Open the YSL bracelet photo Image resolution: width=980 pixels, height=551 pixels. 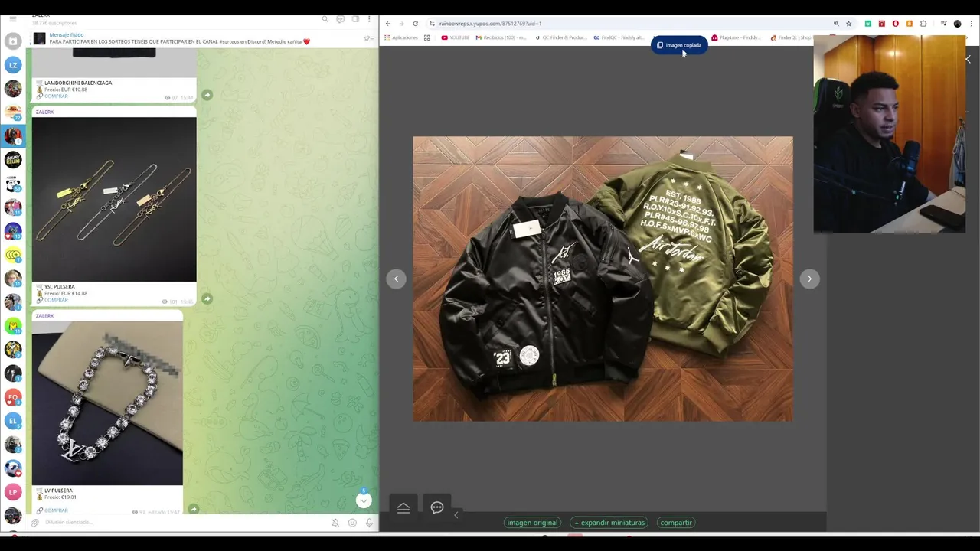pyautogui.click(x=114, y=199)
